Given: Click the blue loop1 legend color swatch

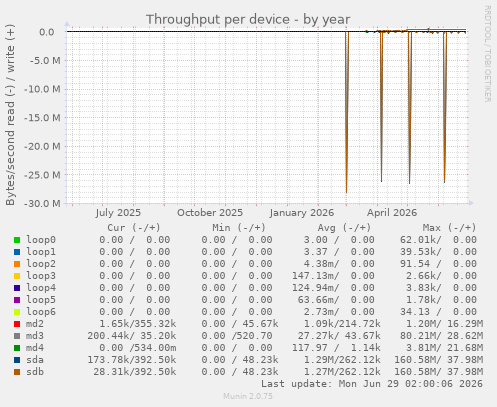Looking at the screenshot, I should tap(17, 252).
